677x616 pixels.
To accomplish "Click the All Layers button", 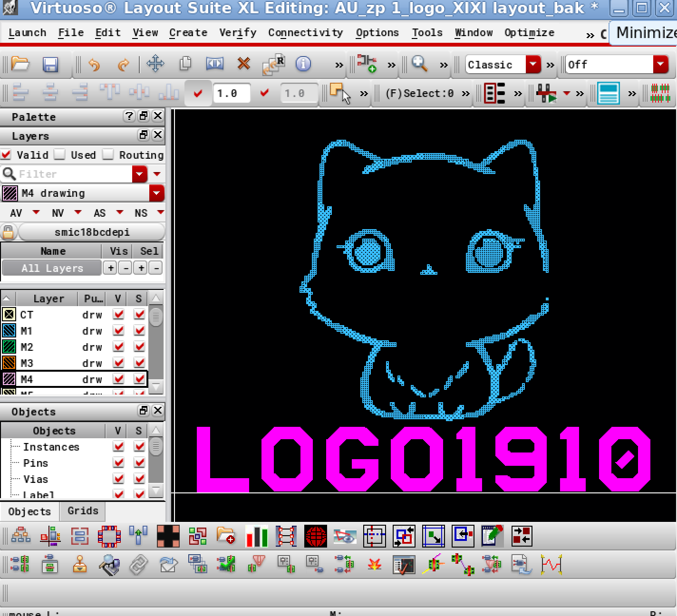I will pos(52,268).
